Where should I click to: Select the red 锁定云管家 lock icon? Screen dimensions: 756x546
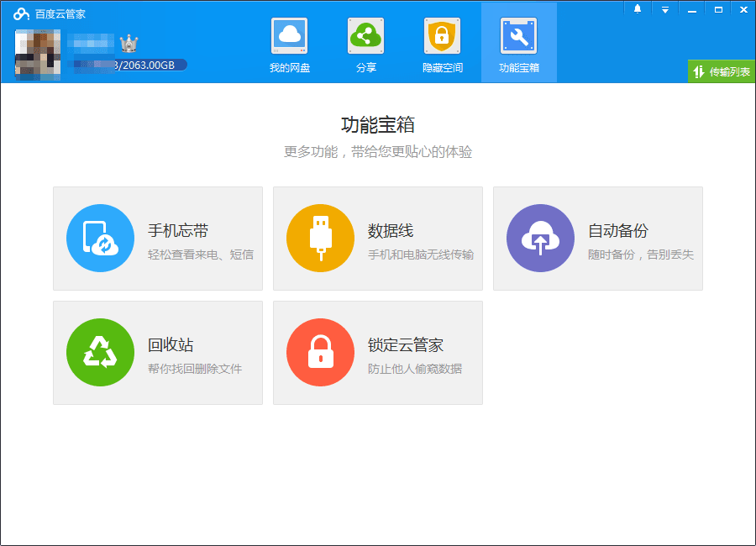pyautogui.click(x=320, y=353)
